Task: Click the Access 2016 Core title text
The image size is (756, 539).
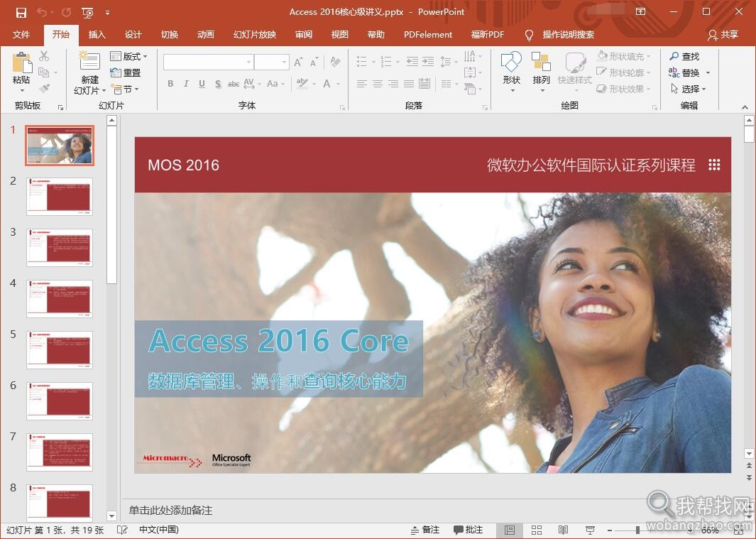Action: (x=279, y=341)
